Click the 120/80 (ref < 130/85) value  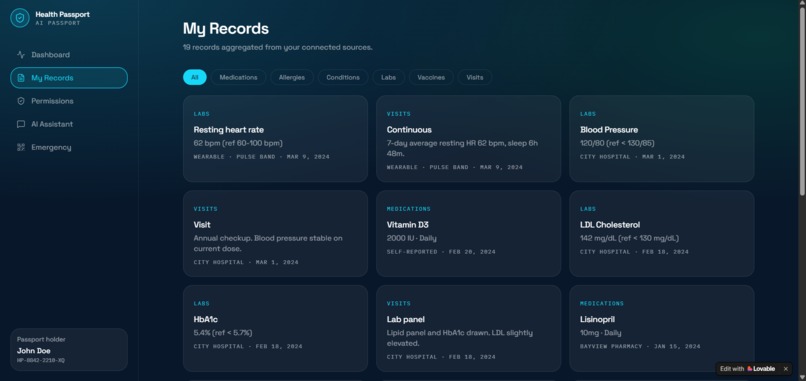pos(617,143)
